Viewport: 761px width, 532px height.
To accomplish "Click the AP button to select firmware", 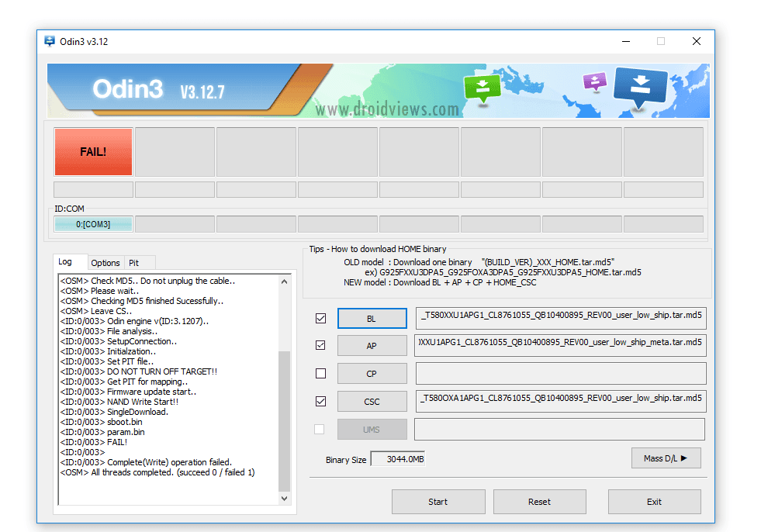I will pos(372,346).
